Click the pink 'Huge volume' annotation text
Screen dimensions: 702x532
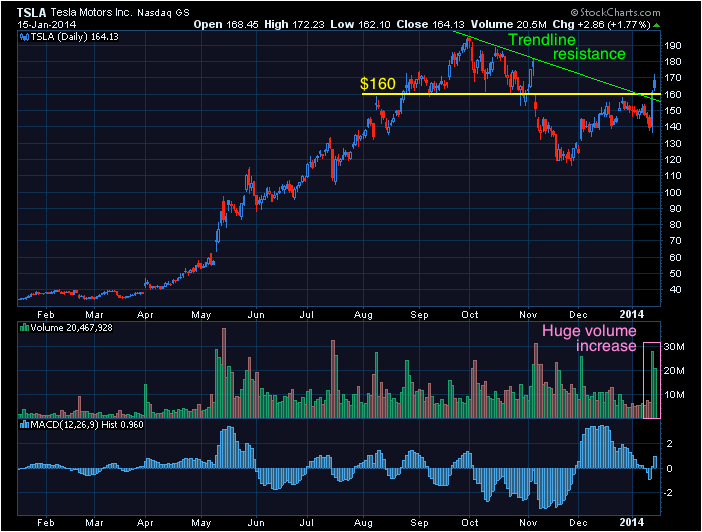coord(589,331)
